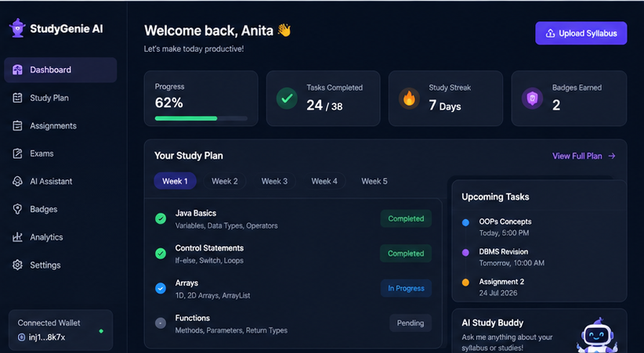Switch to the Week 4 tab
This screenshot has width=644, height=353.
(324, 181)
